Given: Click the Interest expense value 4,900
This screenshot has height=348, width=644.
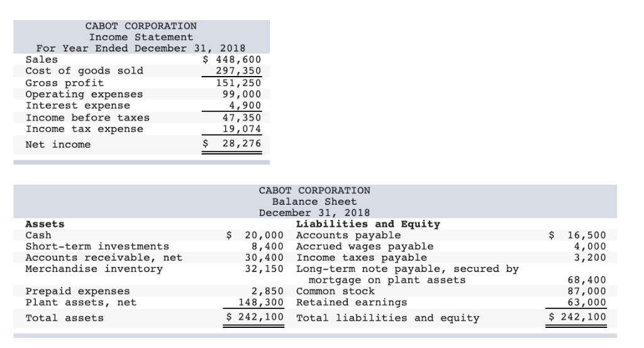Looking at the screenshot, I should pyautogui.click(x=245, y=106).
